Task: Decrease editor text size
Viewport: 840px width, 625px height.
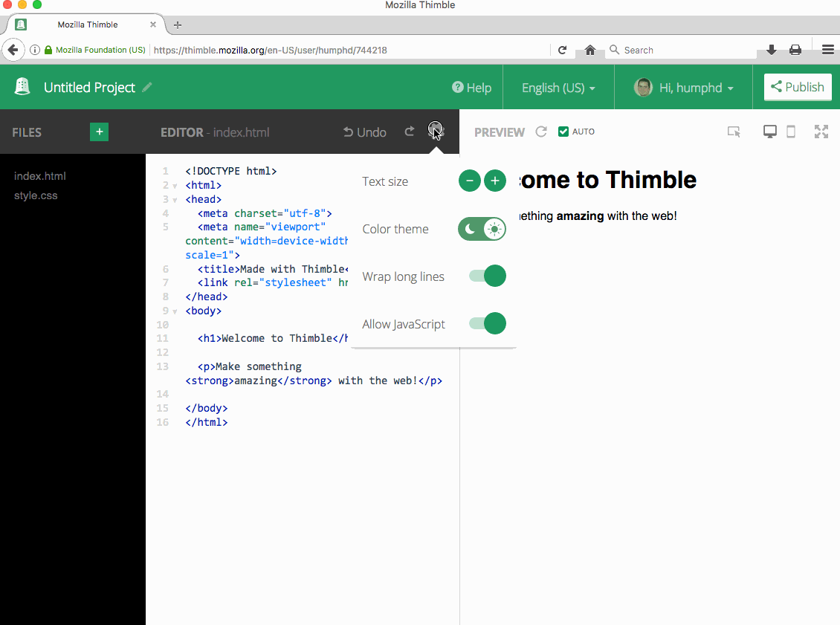Action: [469, 181]
